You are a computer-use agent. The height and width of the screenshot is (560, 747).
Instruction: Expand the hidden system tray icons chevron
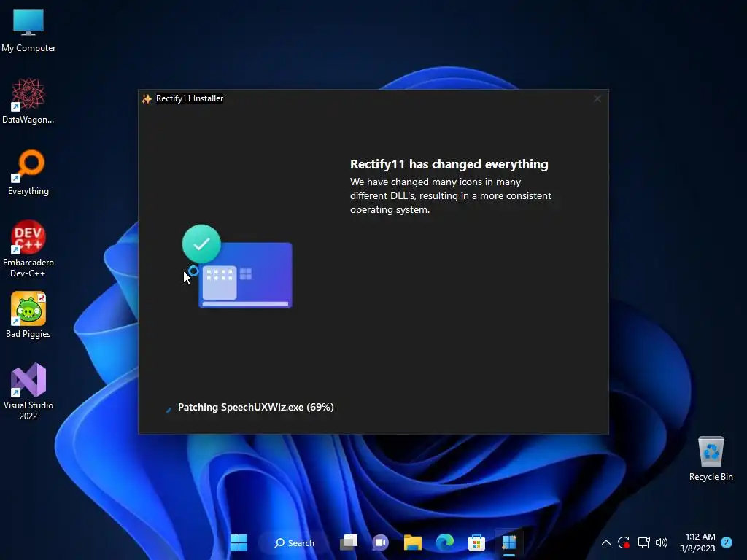coord(606,542)
